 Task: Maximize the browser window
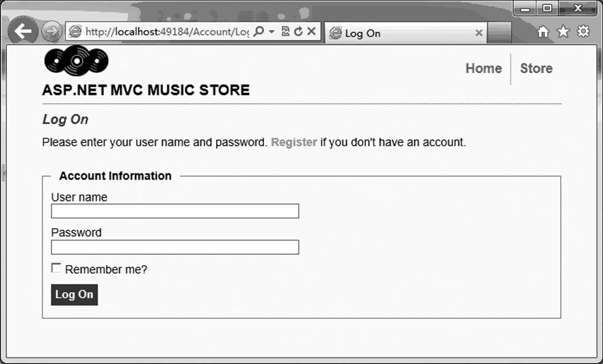tap(547, 8)
